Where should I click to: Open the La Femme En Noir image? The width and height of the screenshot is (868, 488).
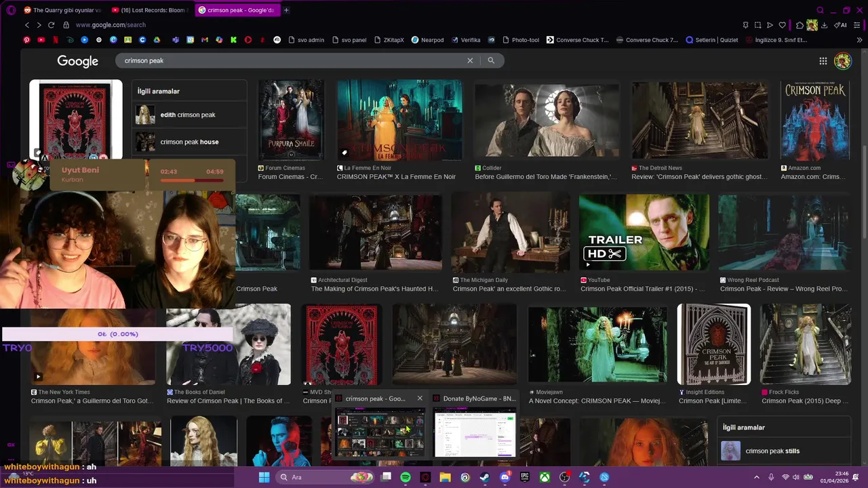[x=399, y=121]
